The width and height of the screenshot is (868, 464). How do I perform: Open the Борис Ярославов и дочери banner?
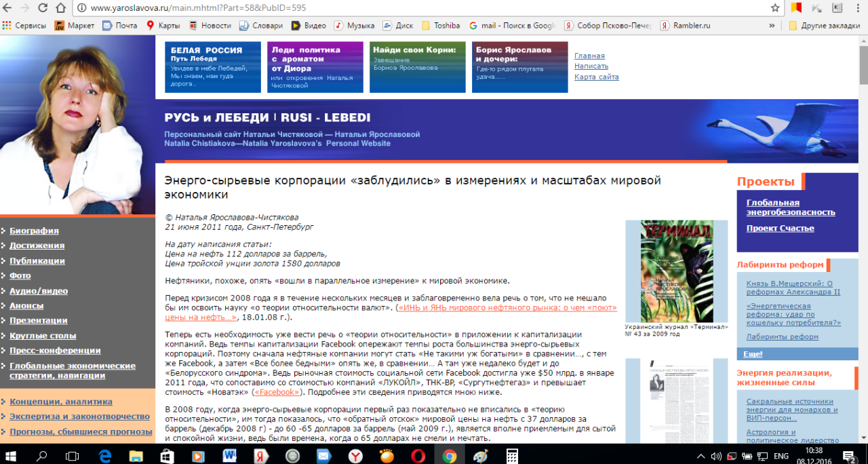pos(520,67)
